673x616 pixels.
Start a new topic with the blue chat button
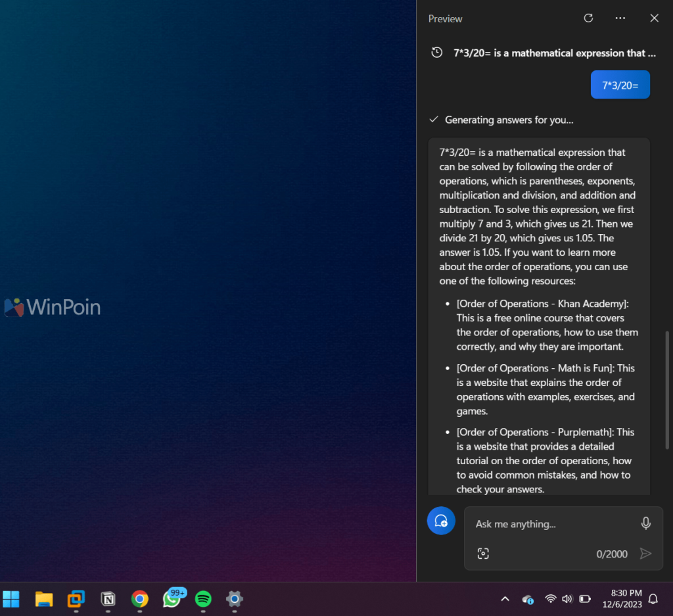(x=441, y=521)
